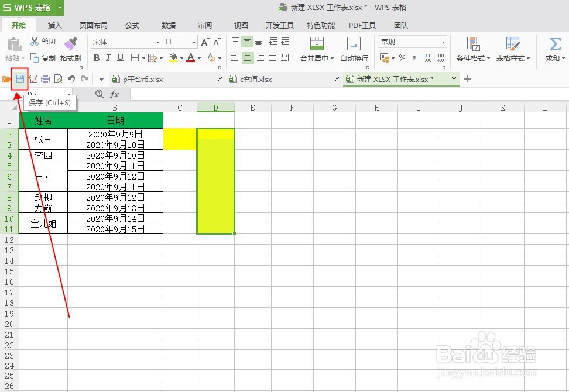This screenshot has width=569, height=392.
Task: Close the c充值.xlsx document tab
Action: [x=337, y=79]
